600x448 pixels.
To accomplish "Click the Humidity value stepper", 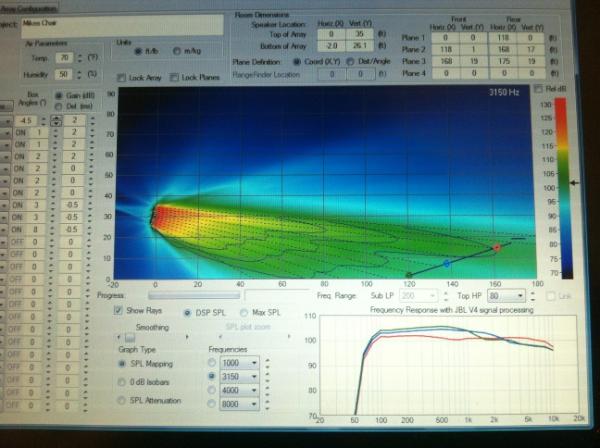I will point(80,74).
